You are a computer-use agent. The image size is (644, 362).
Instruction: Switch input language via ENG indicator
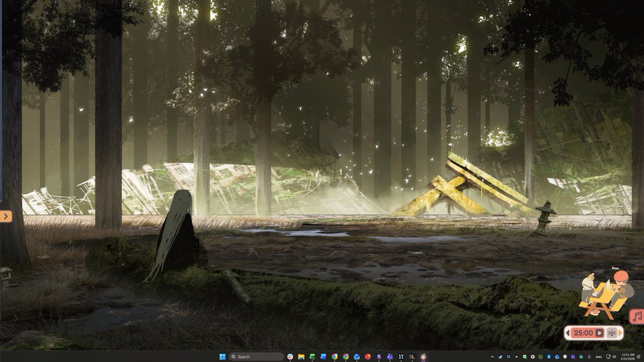598,357
